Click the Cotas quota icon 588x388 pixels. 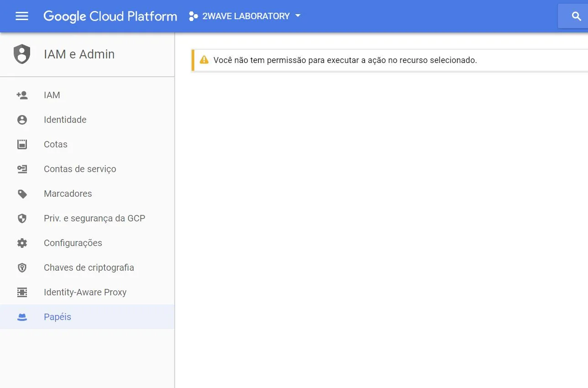coord(22,144)
